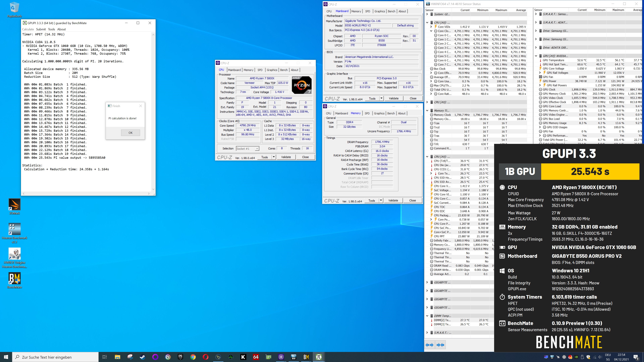
Task: Click the Maximum column header in left HWiNFO panel
Action: click(x=501, y=10)
